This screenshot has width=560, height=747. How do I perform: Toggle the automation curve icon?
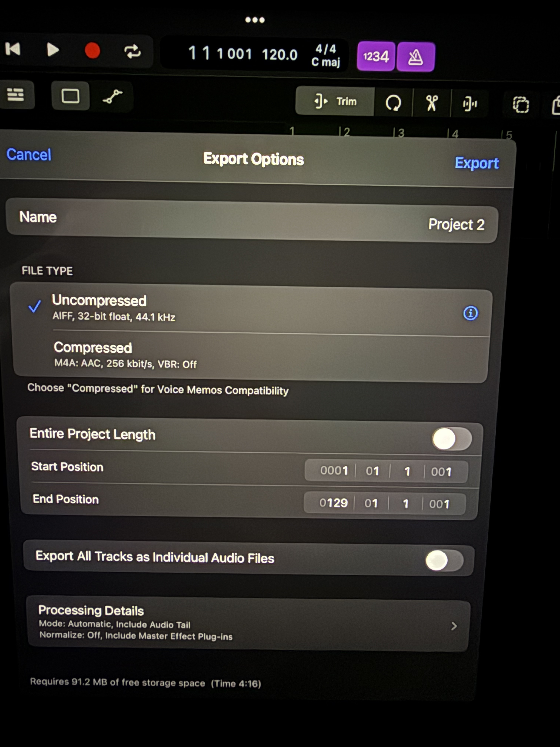pyautogui.click(x=113, y=97)
